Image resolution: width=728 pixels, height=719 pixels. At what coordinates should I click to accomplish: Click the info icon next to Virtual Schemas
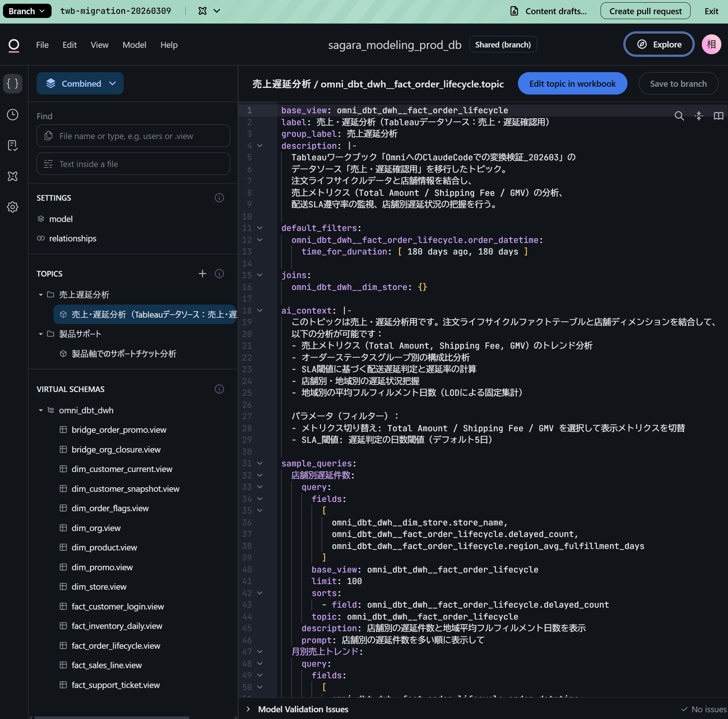coord(219,389)
